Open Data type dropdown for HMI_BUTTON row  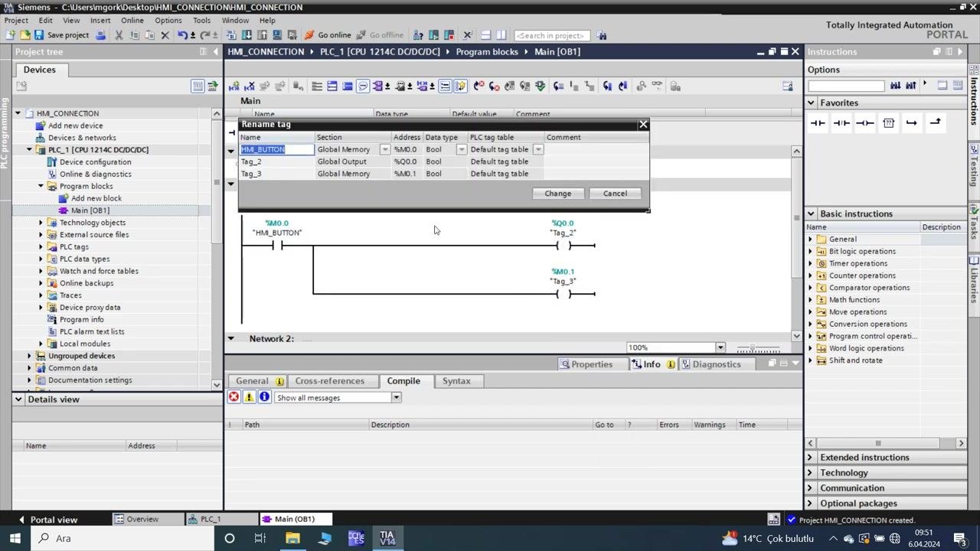462,149
